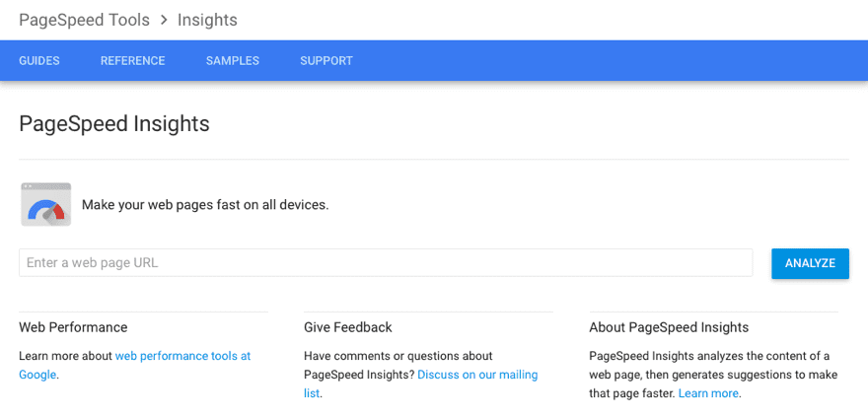868x417 pixels.
Task: Click the About PageSpeed Insights heading
Action: coord(669,327)
